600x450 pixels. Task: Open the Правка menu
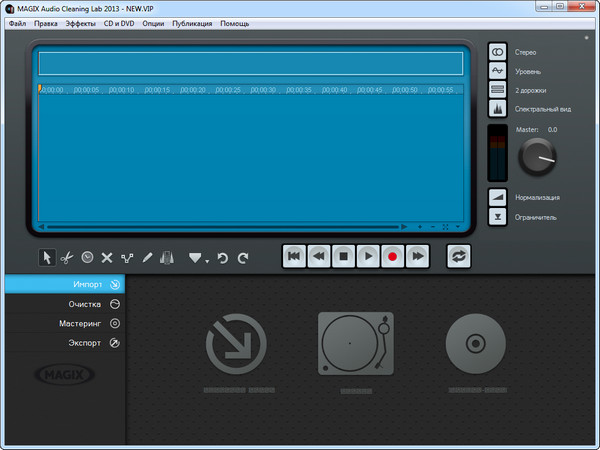[46, 23]
